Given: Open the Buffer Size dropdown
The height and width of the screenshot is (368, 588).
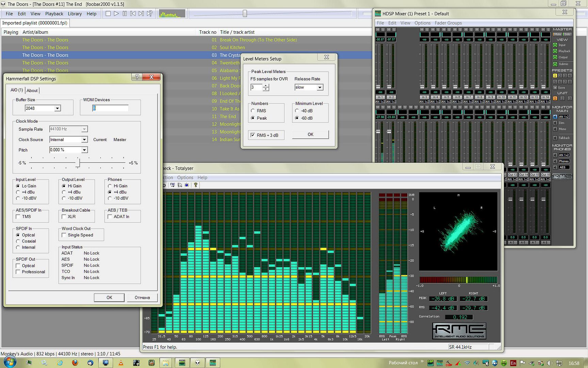Looking at the screenshot, I should [x=58, y=108].
